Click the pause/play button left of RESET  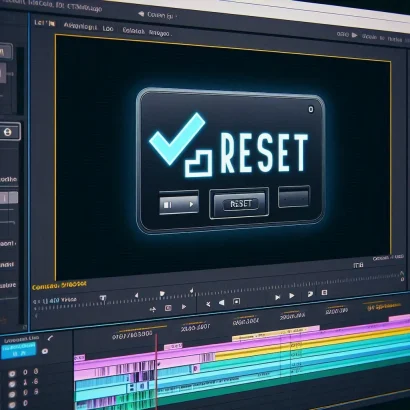tap(179, 203)
